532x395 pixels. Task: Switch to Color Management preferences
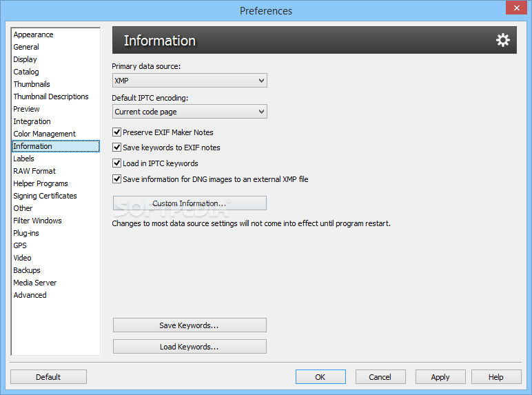44,134
